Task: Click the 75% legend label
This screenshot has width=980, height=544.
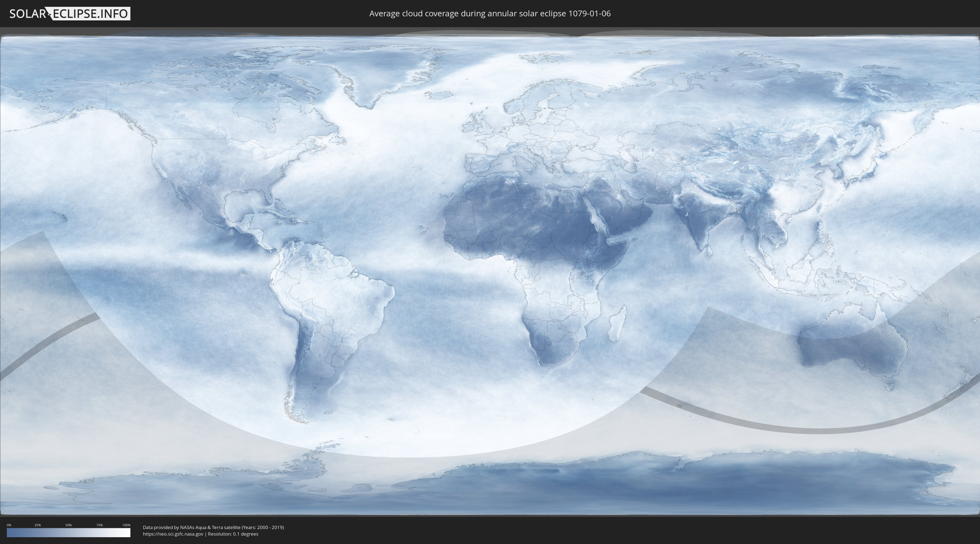Action: click(x=100, y=525)
